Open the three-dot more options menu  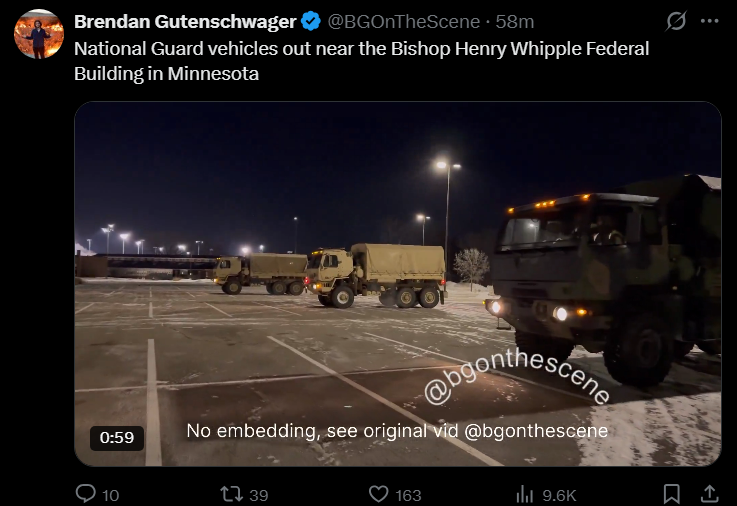(x=709, y=21)
